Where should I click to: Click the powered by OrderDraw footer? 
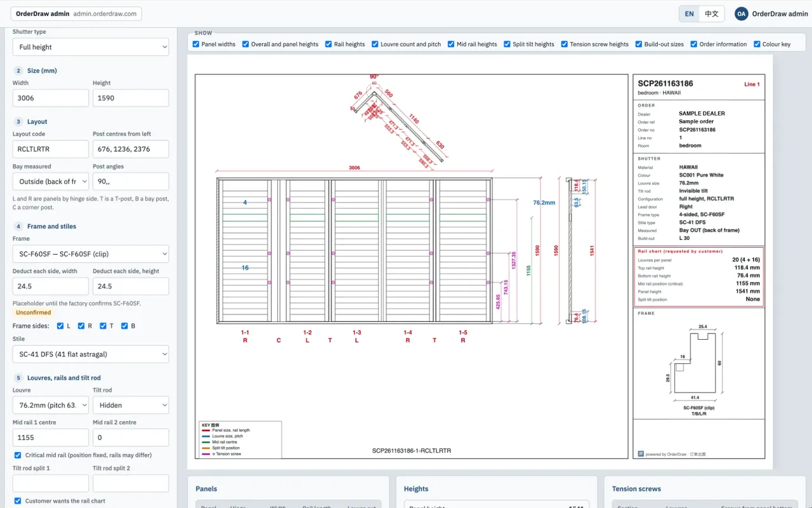coord(671,454)
